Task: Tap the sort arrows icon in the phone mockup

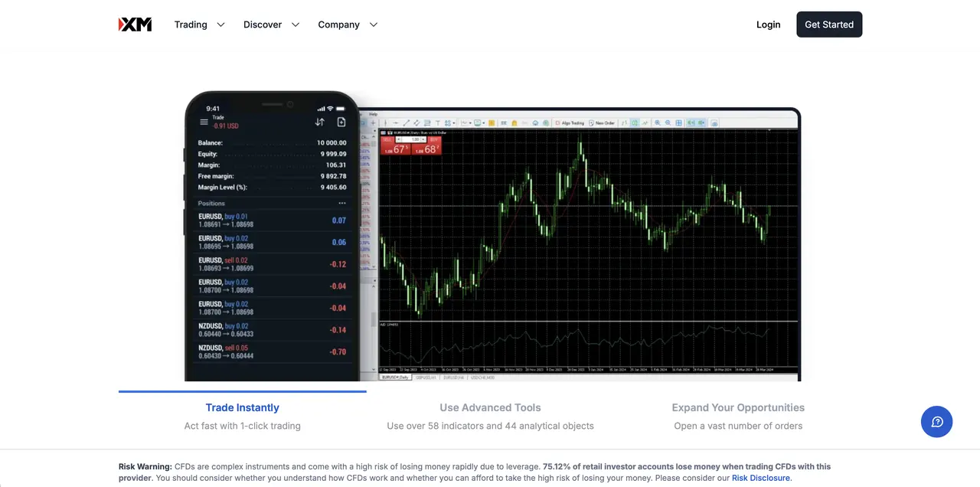Action: 320,122
